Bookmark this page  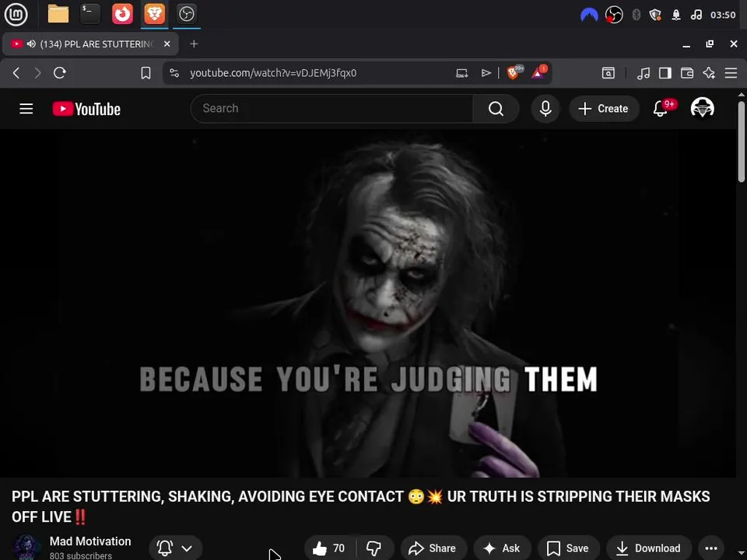[x=146, y=73]
